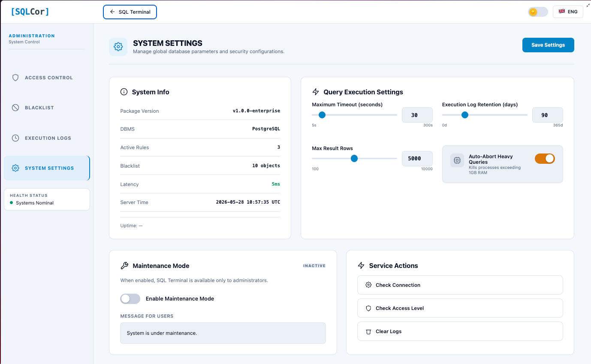Click the Maximum Timeout value field showing 30
This screenshot has height=364, width=591.
tap(417, 115)
